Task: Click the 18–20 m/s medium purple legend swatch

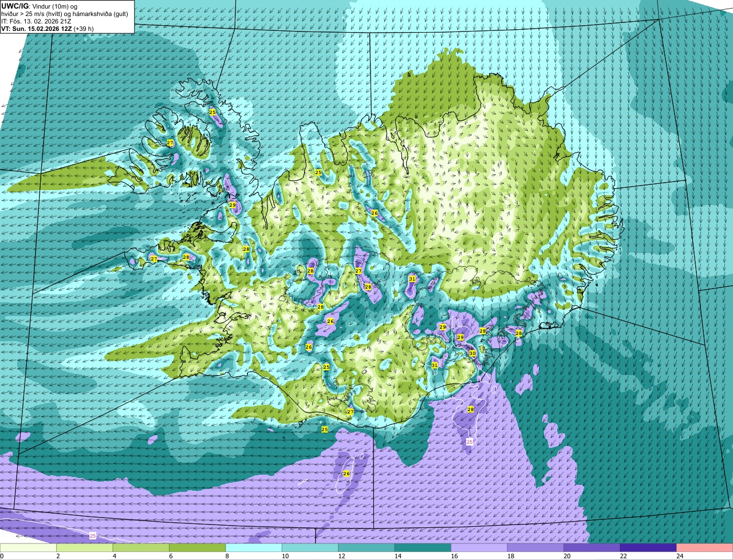Action: tap(535, 547)
